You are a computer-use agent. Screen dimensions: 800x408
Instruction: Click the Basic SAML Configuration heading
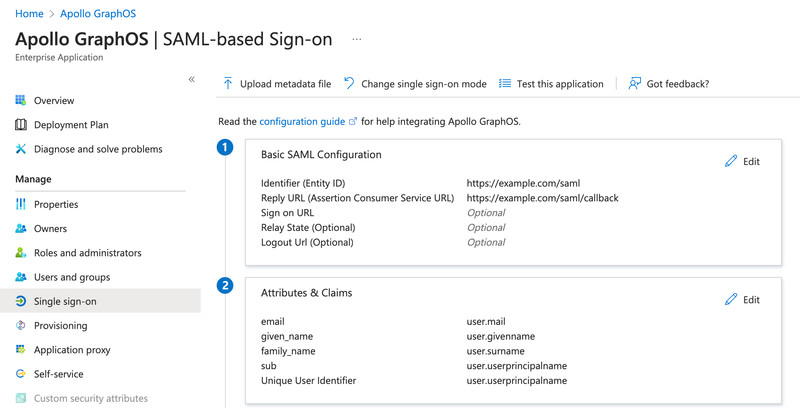coord(321,155)
